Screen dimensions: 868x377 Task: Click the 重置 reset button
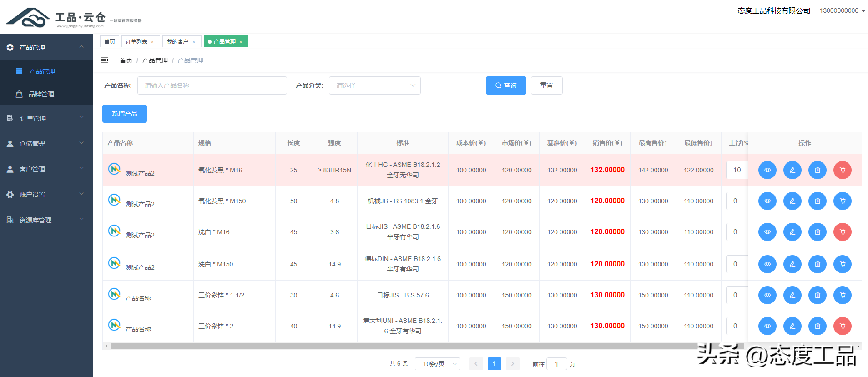point(547,85)
